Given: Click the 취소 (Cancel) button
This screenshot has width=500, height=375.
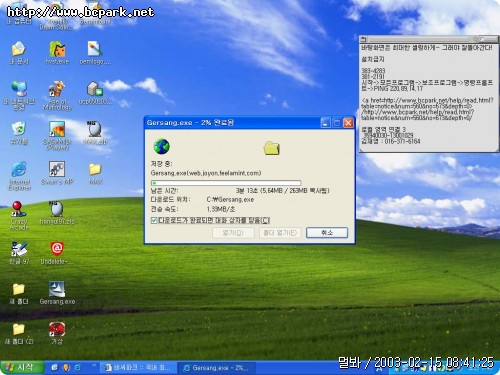Looking at the screenshot, I should [x=327, y=232].
